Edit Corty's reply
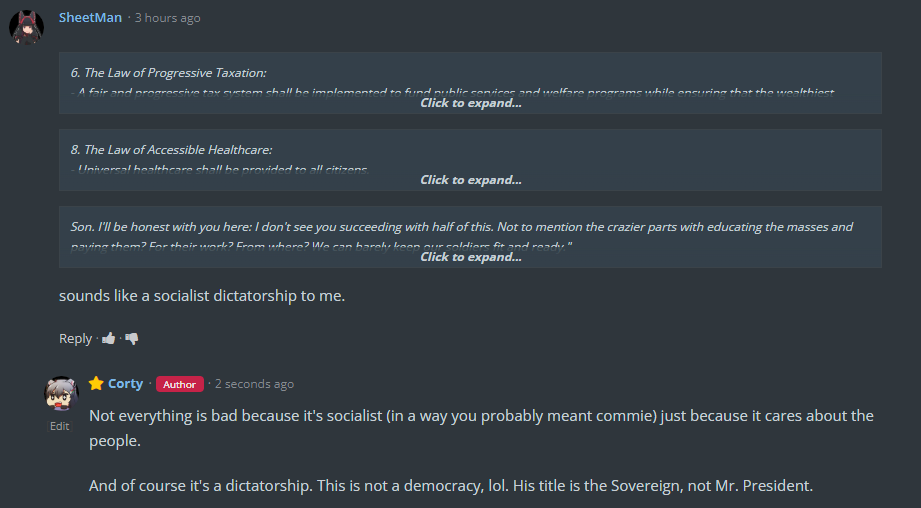This screenshot has width=921, height=508. [60, 425]
